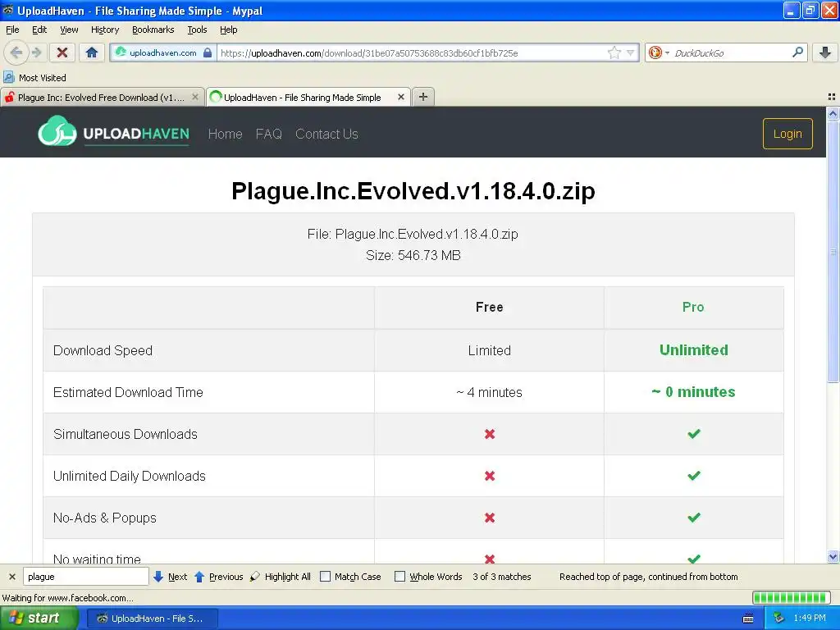Viewport: 840px width, 630px height.
Task: Click the Login button
Action: (787, 134)
